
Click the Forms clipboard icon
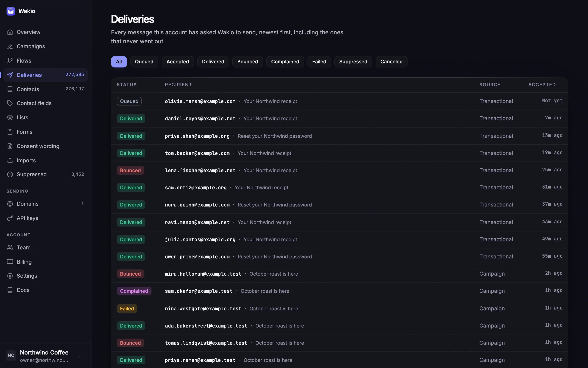(10, 132)
